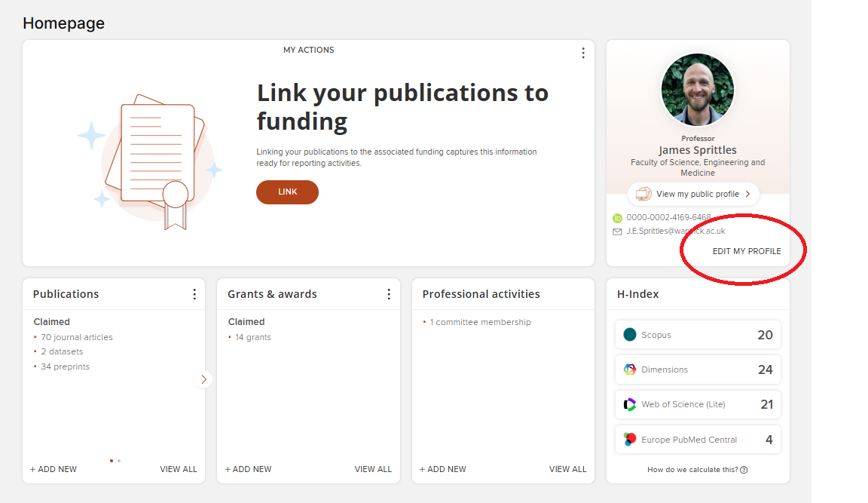This screenshot has height=503, width=868.
Task: Click the help icon beside H-Index calculation
Action: point(744,470)
